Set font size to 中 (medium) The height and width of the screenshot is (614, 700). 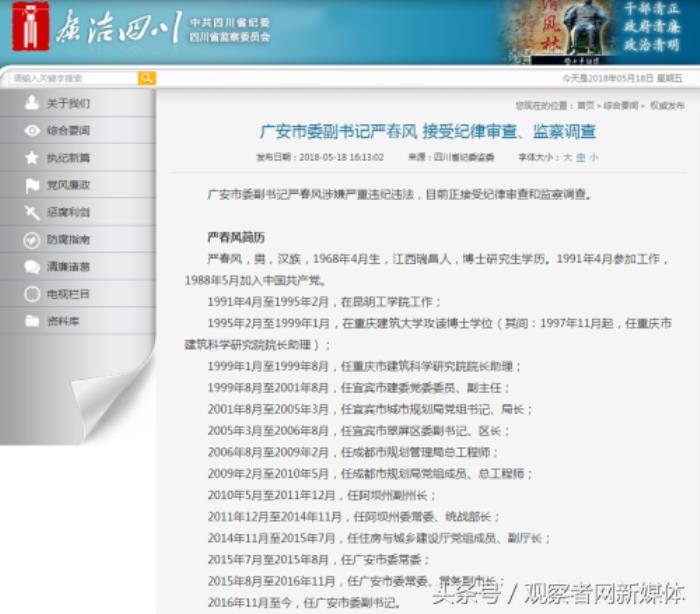580,157
